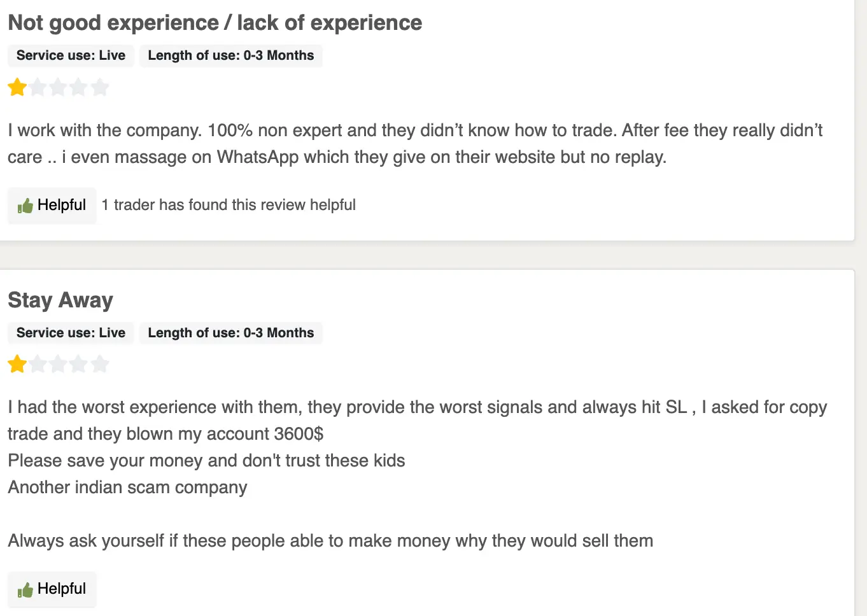Click the 'Another indian scam company' line

pos(127,487)
